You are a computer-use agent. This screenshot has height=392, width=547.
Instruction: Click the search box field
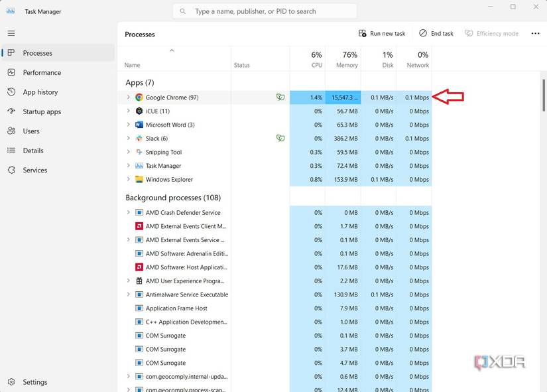pos(265,11)
